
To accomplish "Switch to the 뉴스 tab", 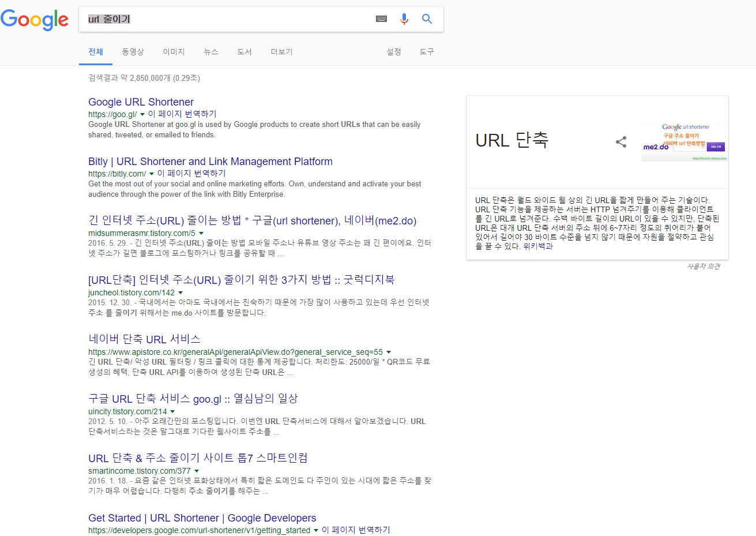I will tap(211, 52).
